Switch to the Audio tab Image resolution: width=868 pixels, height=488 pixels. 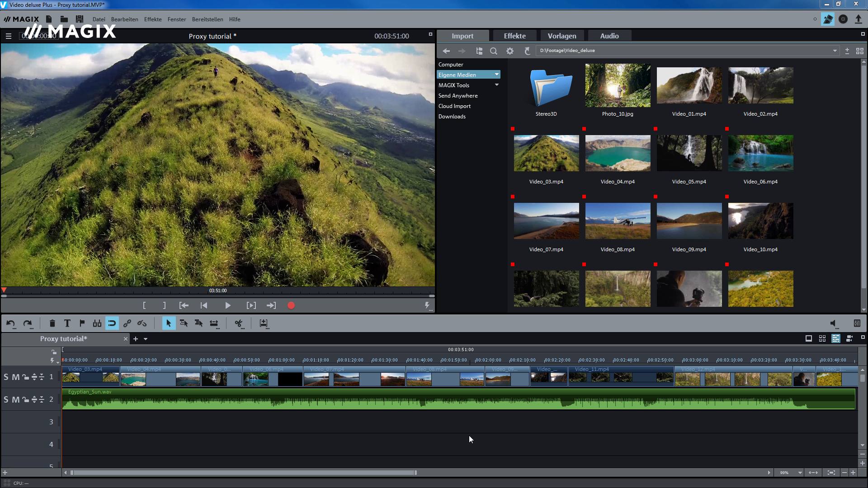point(609,36)
